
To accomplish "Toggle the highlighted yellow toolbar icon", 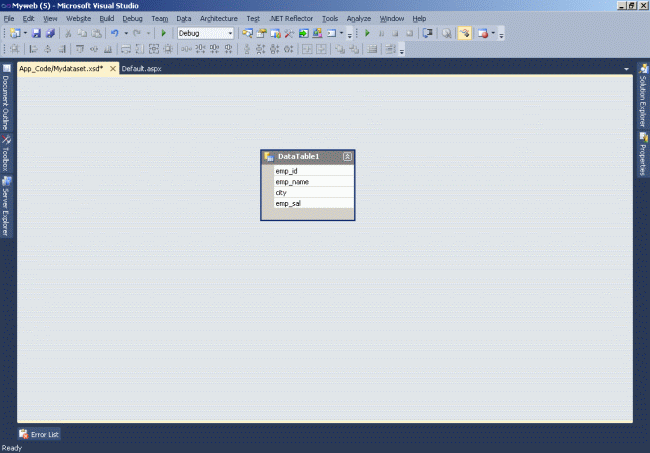I will pos(465,33).
